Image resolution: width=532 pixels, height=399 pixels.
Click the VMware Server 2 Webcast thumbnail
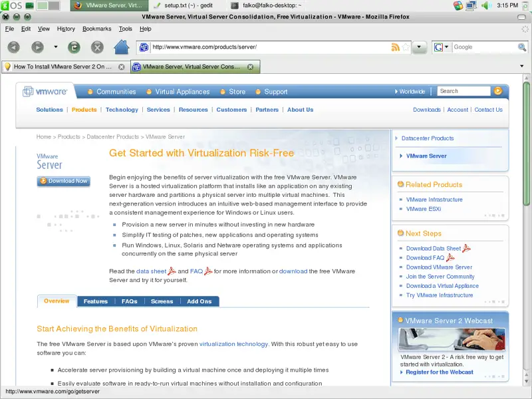[452, 339]
